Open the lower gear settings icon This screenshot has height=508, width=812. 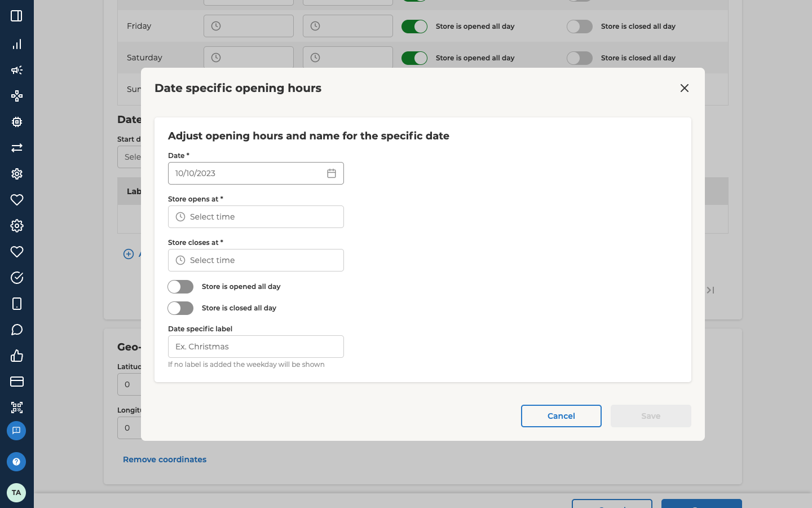[x=16, y=226]
